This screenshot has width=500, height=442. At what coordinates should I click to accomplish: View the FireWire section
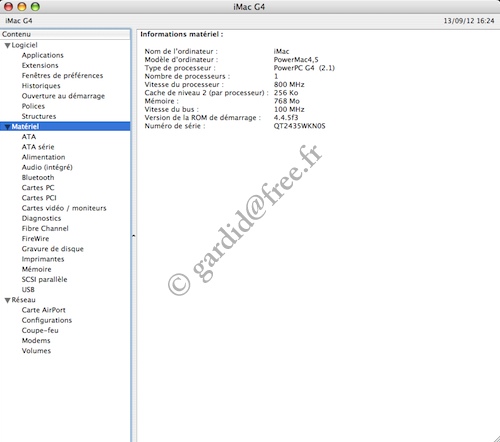[35, 239]
